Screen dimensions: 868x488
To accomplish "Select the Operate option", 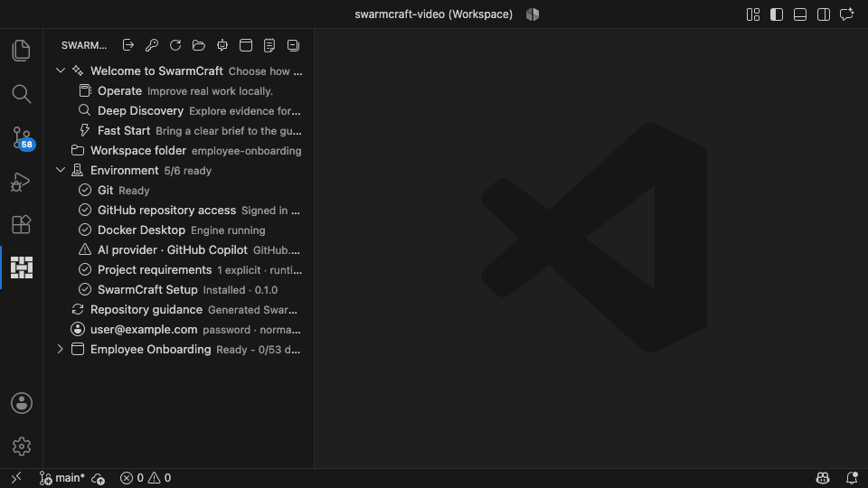I will tap(178, 90).
